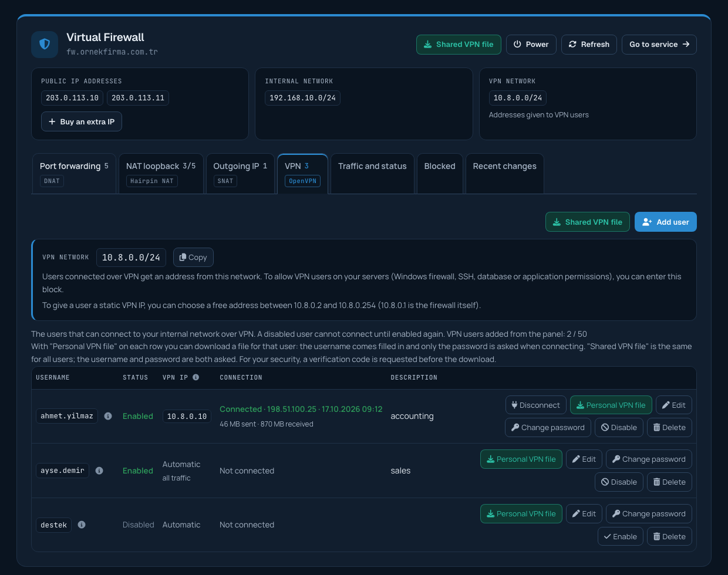This screenshot has height=575, width=728.
Task: Download personal VPN file for ayse.demir
Action: click(521, 459)
